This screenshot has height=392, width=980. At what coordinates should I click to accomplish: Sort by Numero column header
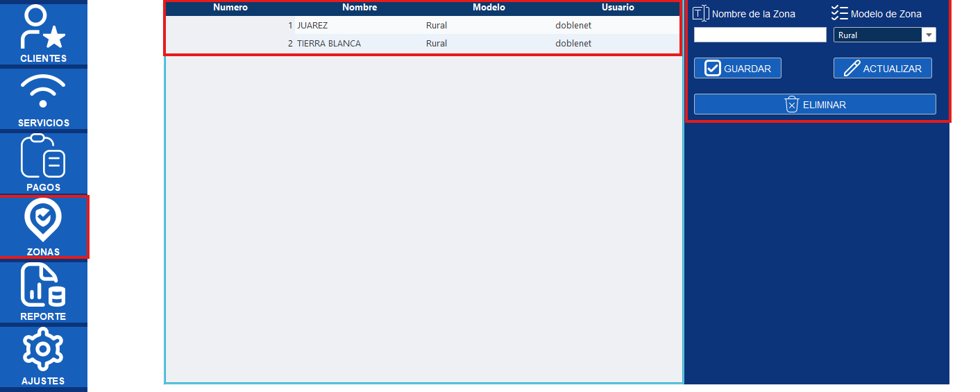[x=230, y=8]
